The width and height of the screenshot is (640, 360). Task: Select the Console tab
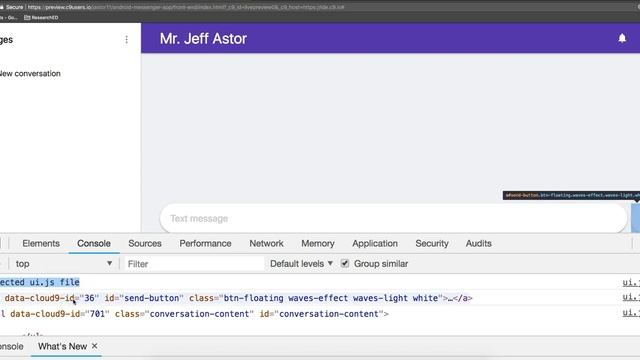point(94,243)
